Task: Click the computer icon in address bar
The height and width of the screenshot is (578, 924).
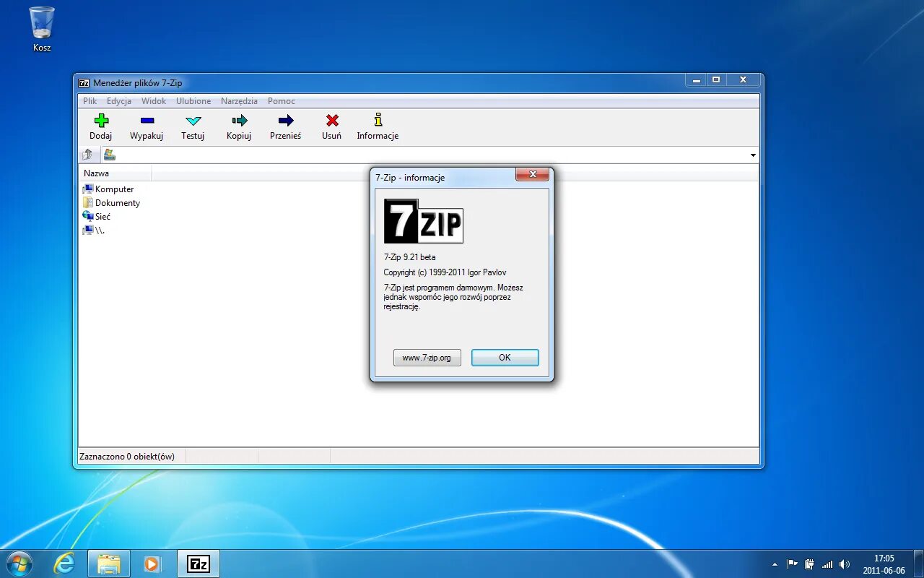Action: click(x=110, y=155)
